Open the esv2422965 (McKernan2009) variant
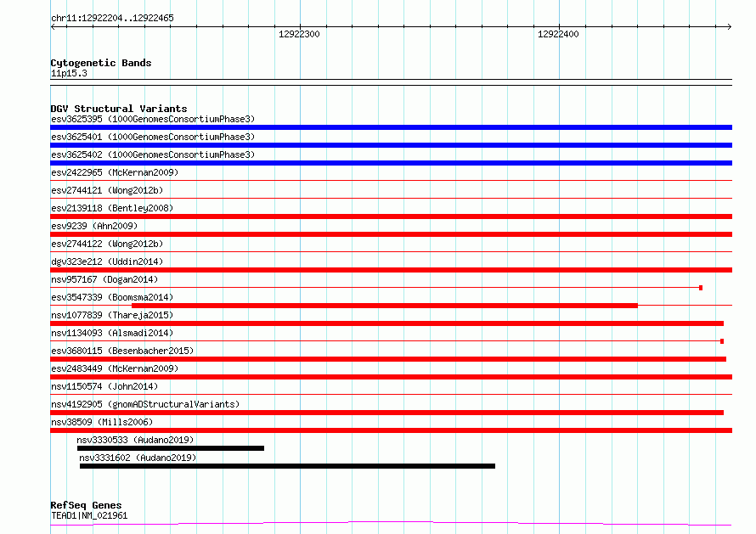The image size is (756, 534). (115, 172)
